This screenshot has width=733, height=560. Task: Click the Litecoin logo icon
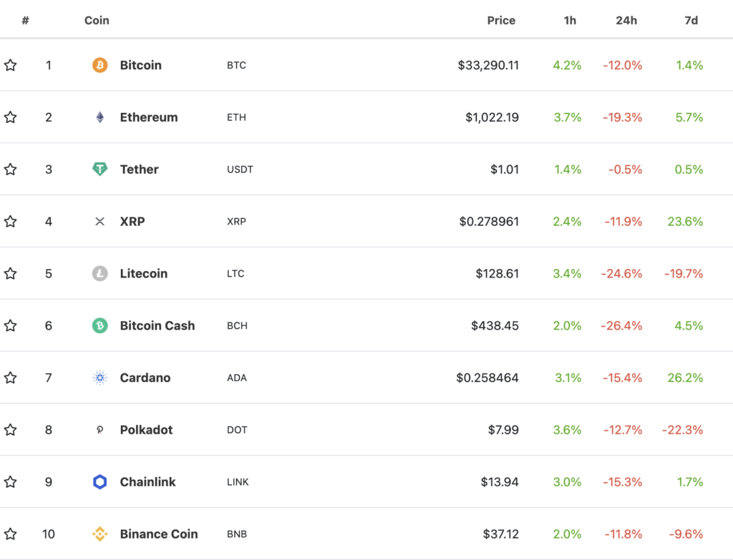99,273
